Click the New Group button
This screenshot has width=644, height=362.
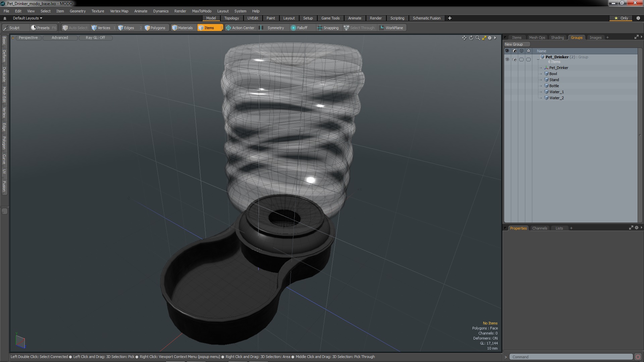pos(514,44)
